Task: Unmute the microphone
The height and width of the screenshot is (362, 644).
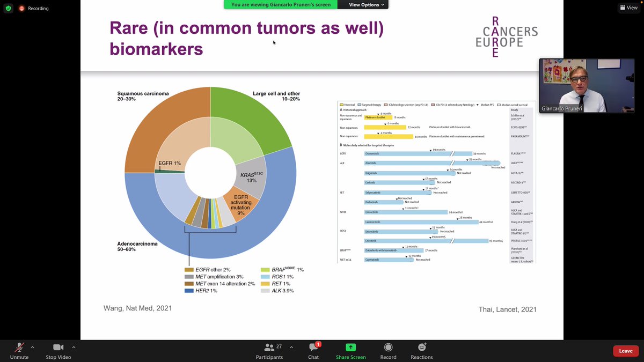Action: pyautogui.click(x=19, y=351)
